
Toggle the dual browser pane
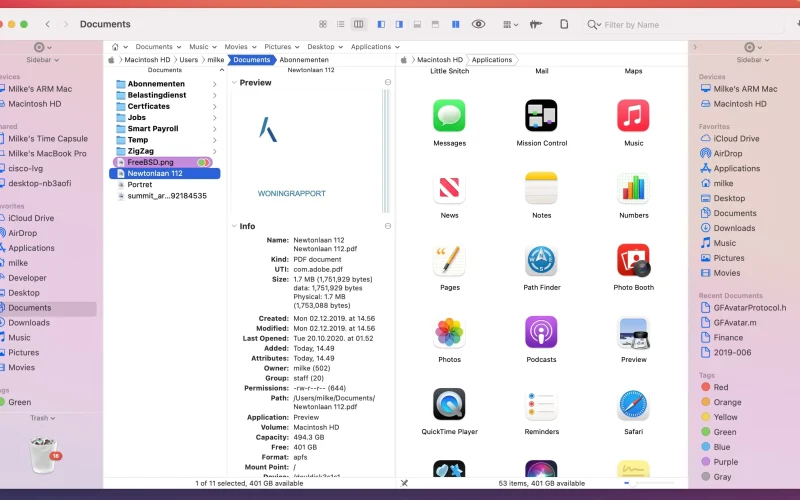click(x=455, y=24)
